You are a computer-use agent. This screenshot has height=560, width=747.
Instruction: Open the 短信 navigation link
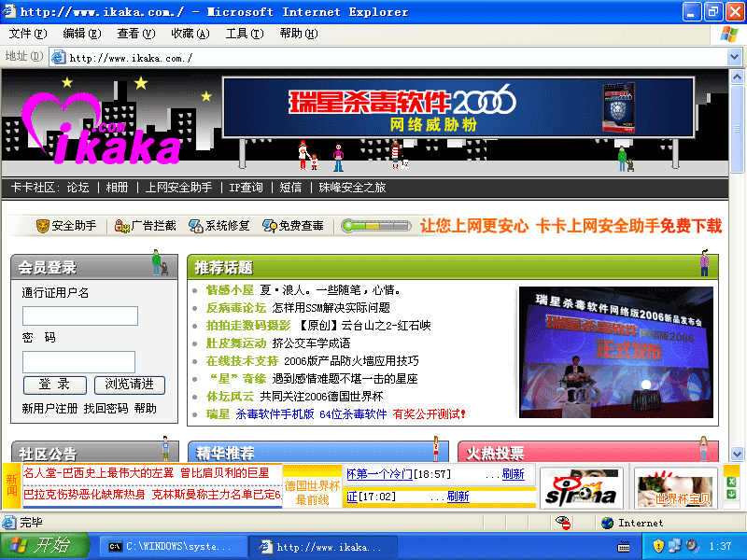(290, 188)
